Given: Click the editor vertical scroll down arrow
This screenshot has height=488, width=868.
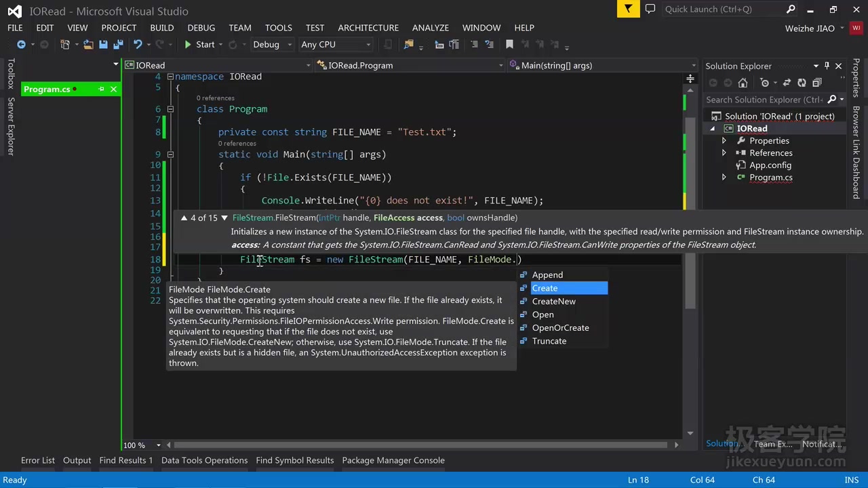Looking at the screenshot, I should click(x=690, y=432).
